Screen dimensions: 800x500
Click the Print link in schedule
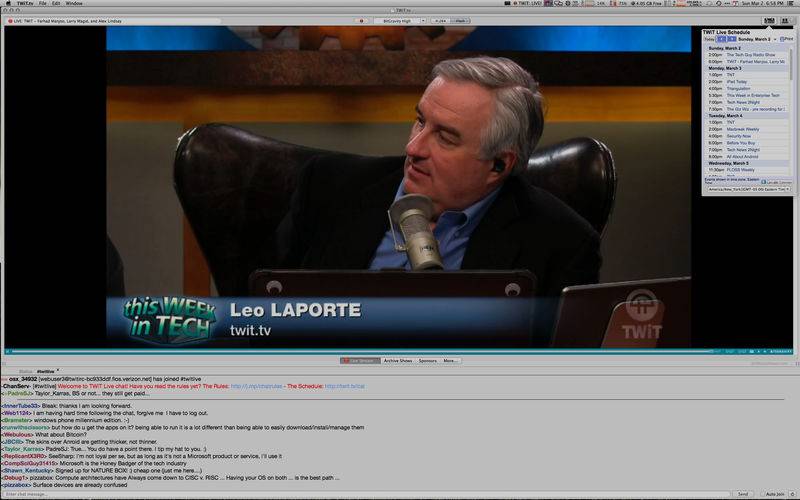pos(787,39)
